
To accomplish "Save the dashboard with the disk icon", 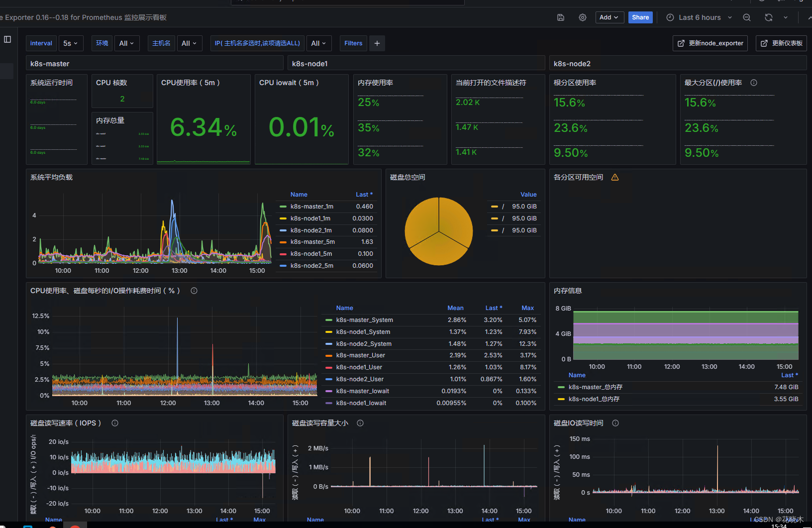I will pyautogui.click(x=561, y=17).
